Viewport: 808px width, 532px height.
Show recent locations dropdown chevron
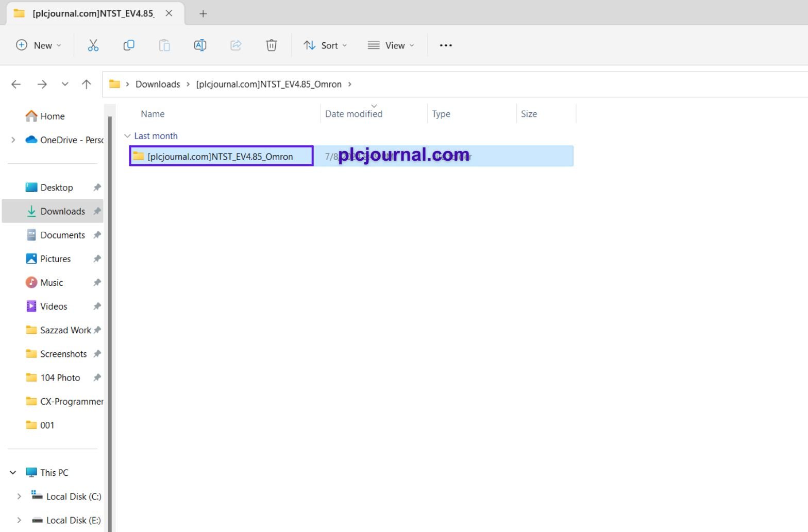(65, 84)
